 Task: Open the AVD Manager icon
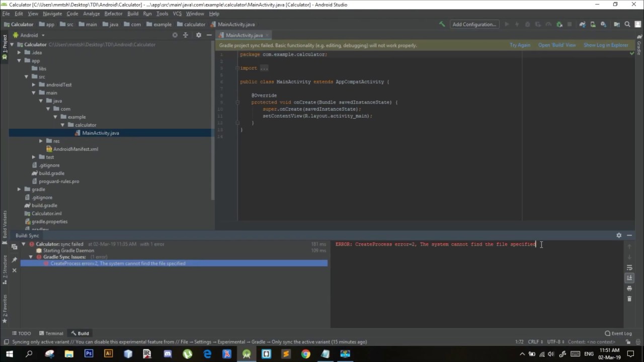pyautogui.click(x=593, y=24)
